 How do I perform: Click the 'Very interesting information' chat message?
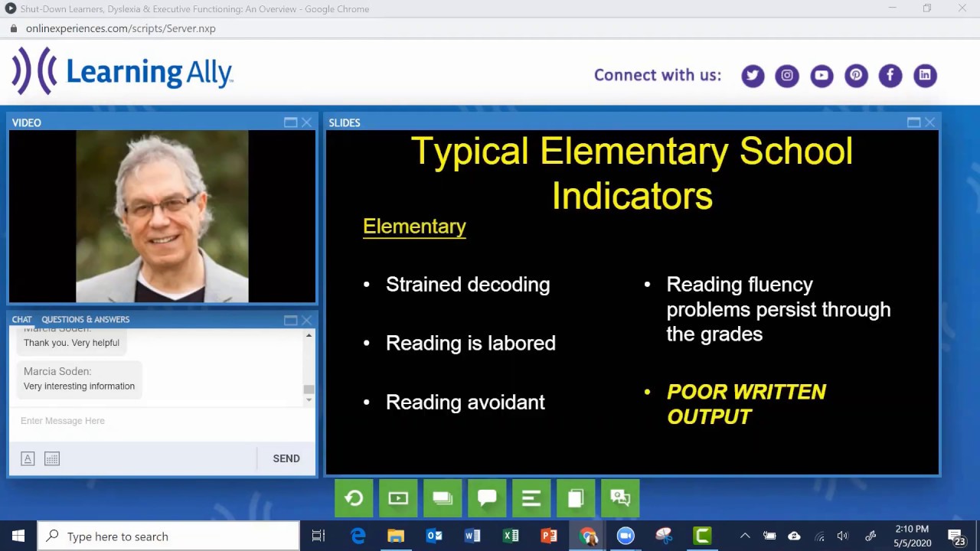tap(79, 386)
